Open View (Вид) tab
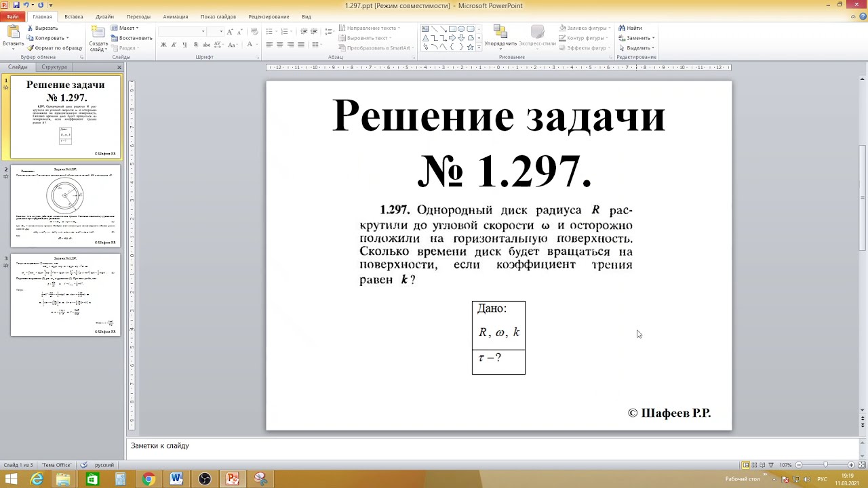This screenshot has height=488, width=868. click(307, 16)
